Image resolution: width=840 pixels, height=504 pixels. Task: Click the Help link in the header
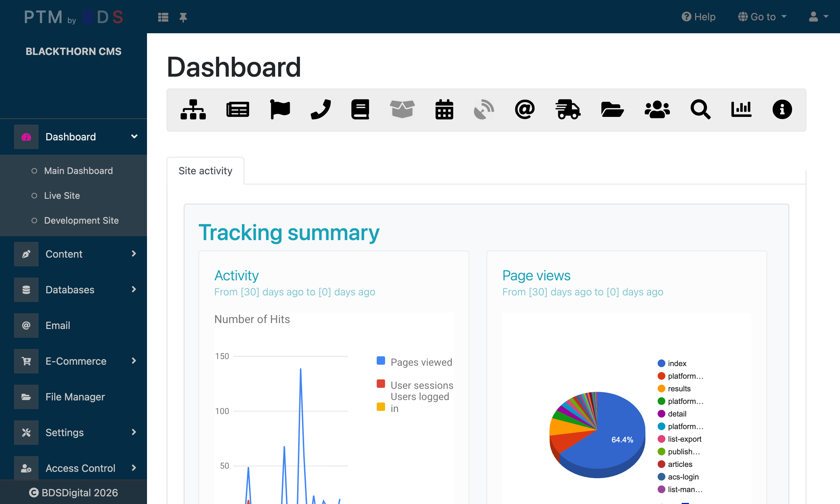pyautogui.click(x=698, y=16)
